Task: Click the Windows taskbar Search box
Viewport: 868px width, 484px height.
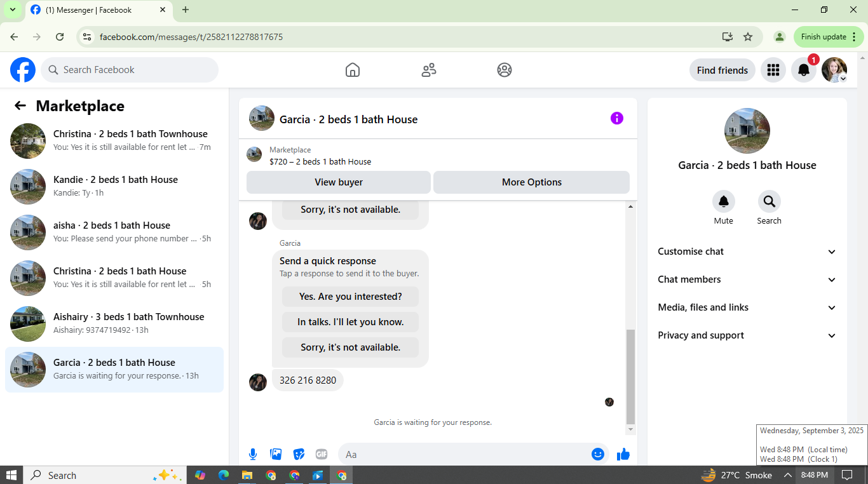Action: click(105, 475)
